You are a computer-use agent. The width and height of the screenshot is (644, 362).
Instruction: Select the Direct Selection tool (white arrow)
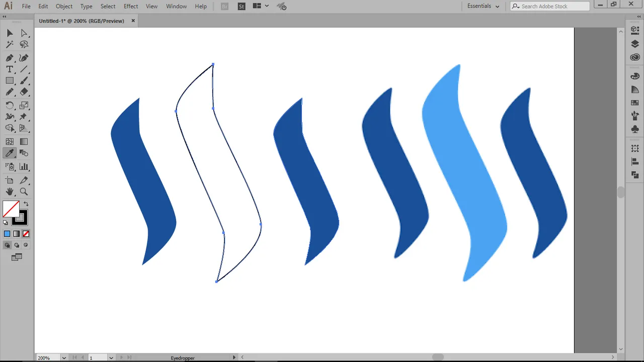24,33
